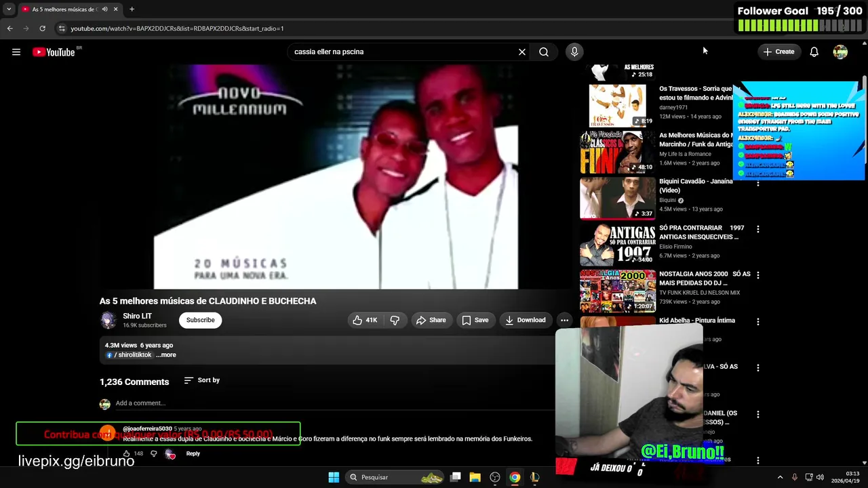
Task: Open the Windows Start menu
Action: tap(334, 477)
